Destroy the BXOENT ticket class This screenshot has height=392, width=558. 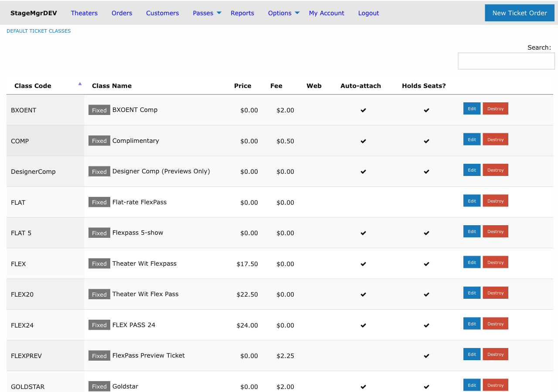(x=495, y=108)
